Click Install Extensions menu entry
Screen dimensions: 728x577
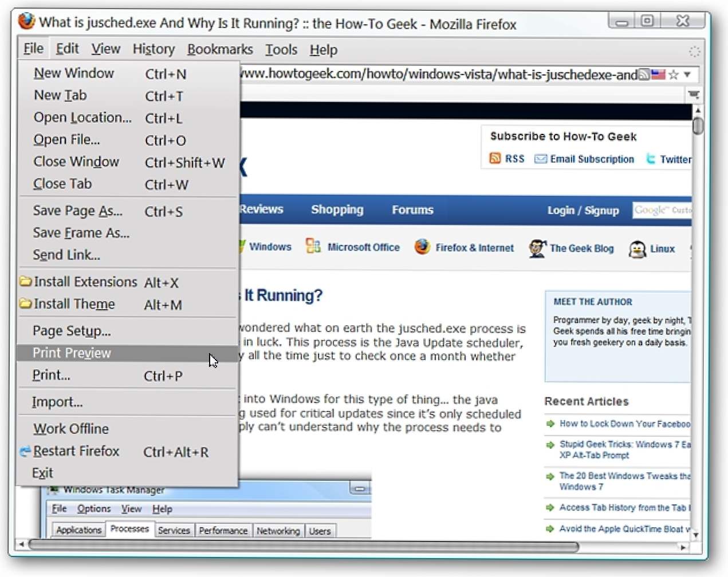tap(85, 282)
